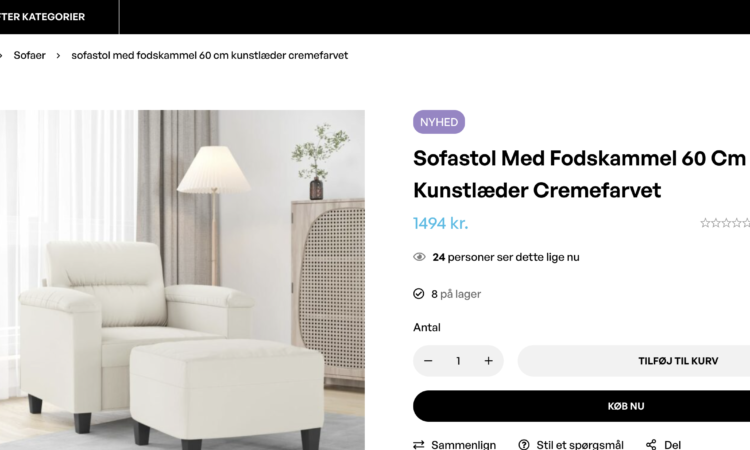This screenshot has height=450, width=750.
Task: Open the armchair product image
Action: pos(182,280)
